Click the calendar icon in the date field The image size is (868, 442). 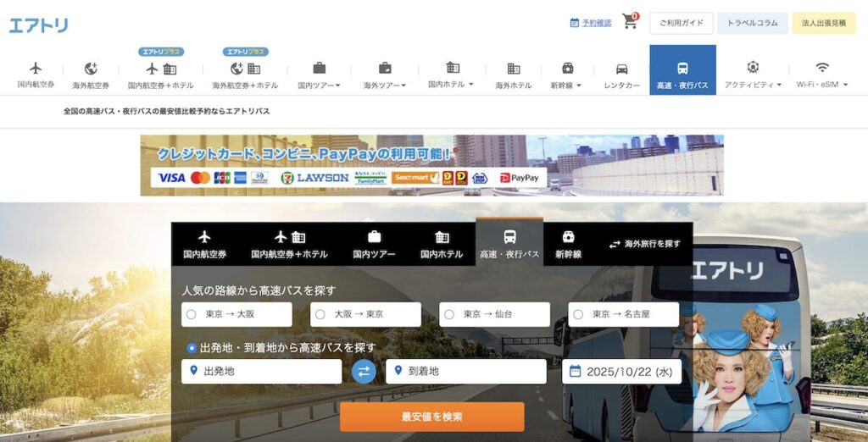click(x=575, y=371)
